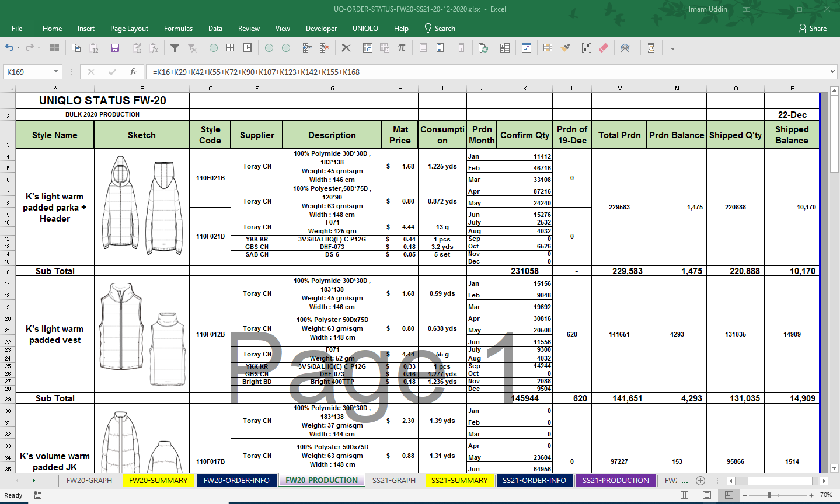Click the black X delete icon
Screen dimensions: 840x504
[346, 48]
